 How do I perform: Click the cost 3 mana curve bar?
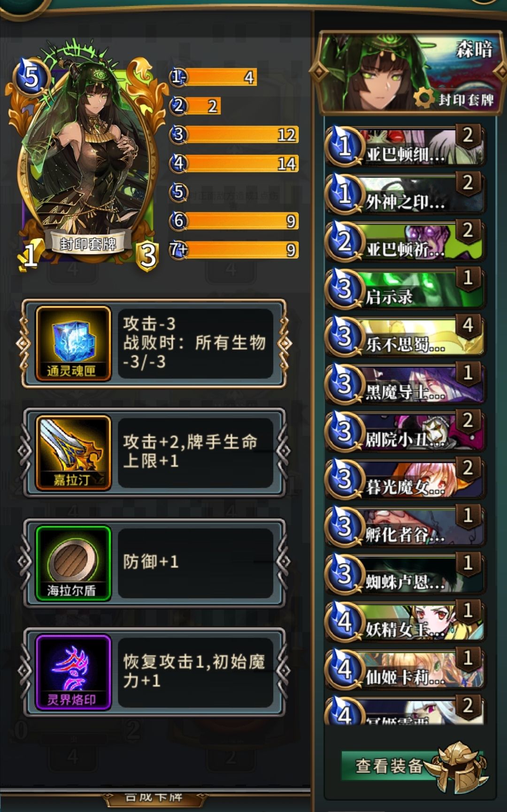pyautogui.click(x=234, y=135)
